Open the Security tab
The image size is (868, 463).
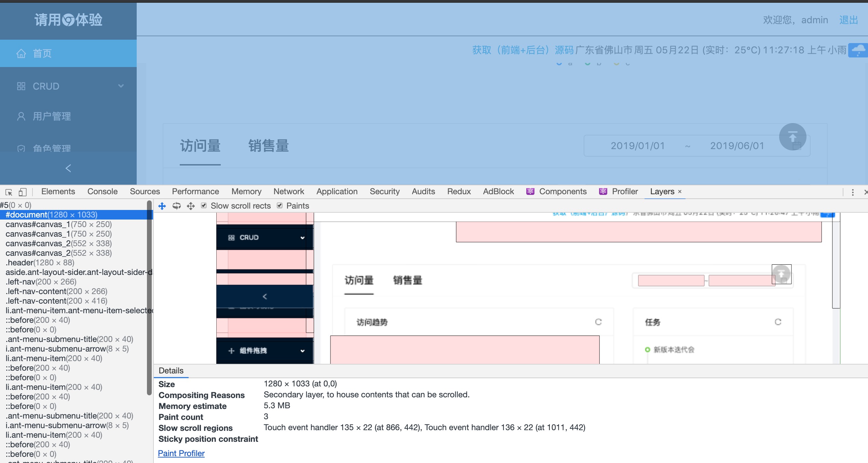coord(385,191)
